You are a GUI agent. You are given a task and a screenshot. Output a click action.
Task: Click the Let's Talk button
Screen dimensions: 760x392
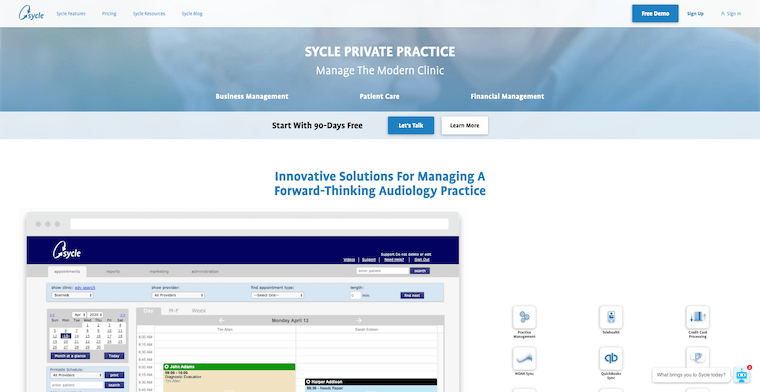411,125
